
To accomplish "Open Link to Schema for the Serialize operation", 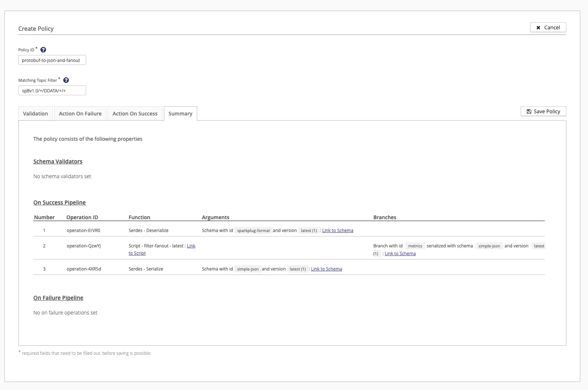I will coord(326,269).
